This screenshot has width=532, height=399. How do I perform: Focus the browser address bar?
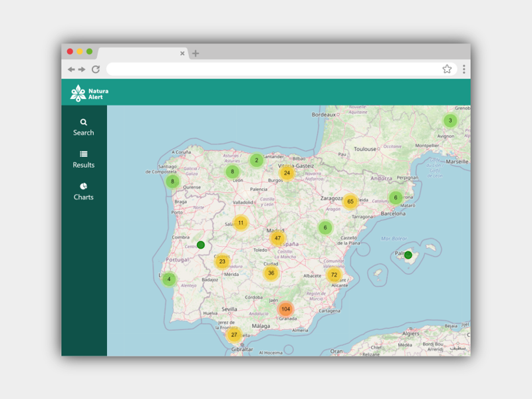(273, 69)
